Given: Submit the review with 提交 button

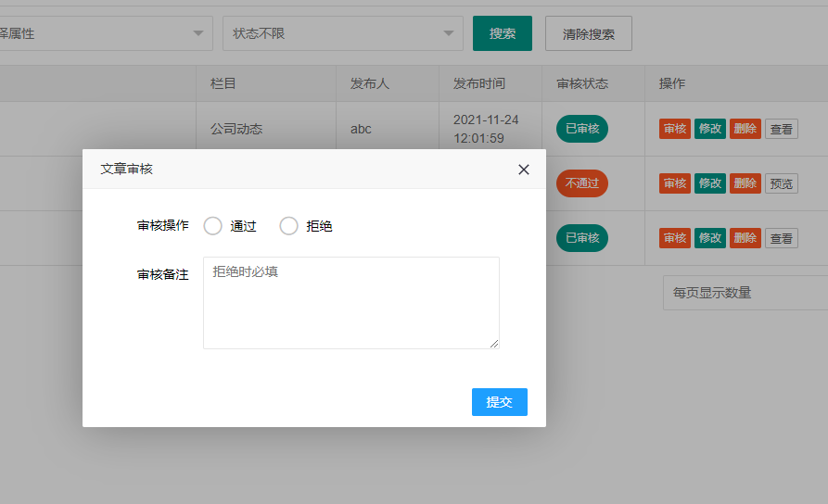Looking at the screenshot, I should point(499,402).
